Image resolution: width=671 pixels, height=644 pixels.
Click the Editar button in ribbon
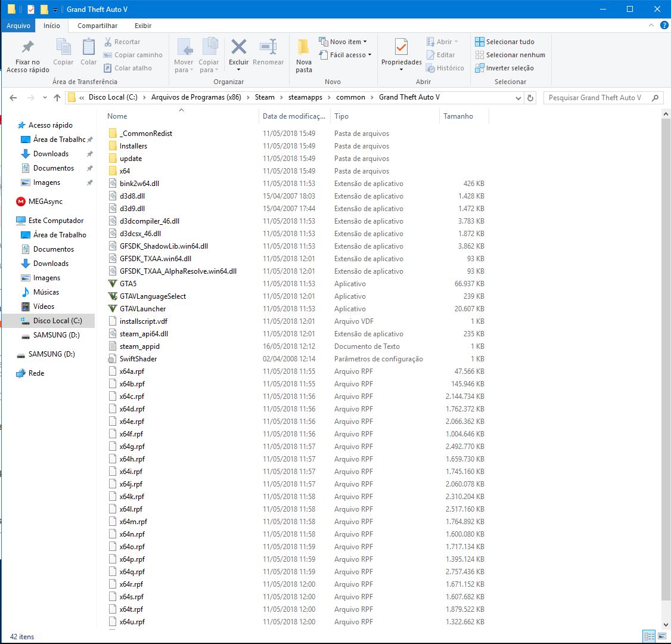[x=441, y=55]
